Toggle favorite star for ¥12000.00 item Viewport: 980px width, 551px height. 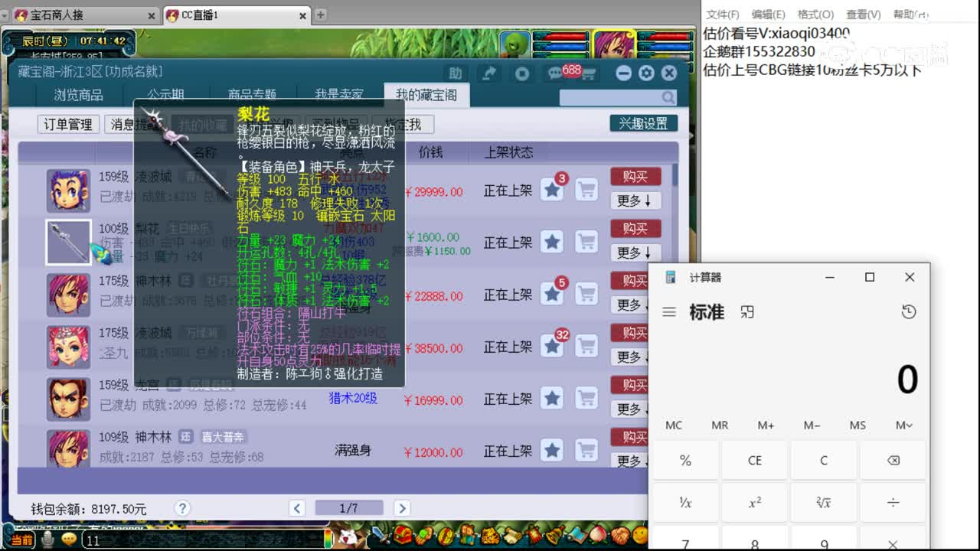(x=552, y=450)
